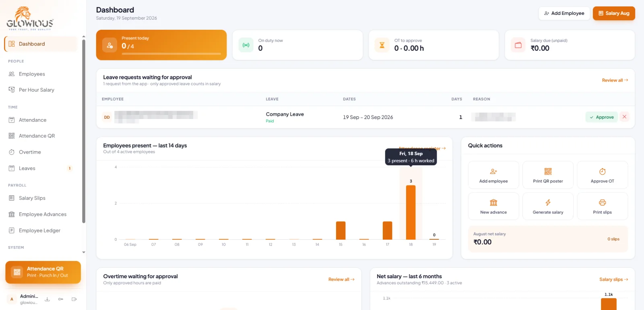Open Leaves in the sidebar
Viewport: 644px width, 310px height.
41,168
